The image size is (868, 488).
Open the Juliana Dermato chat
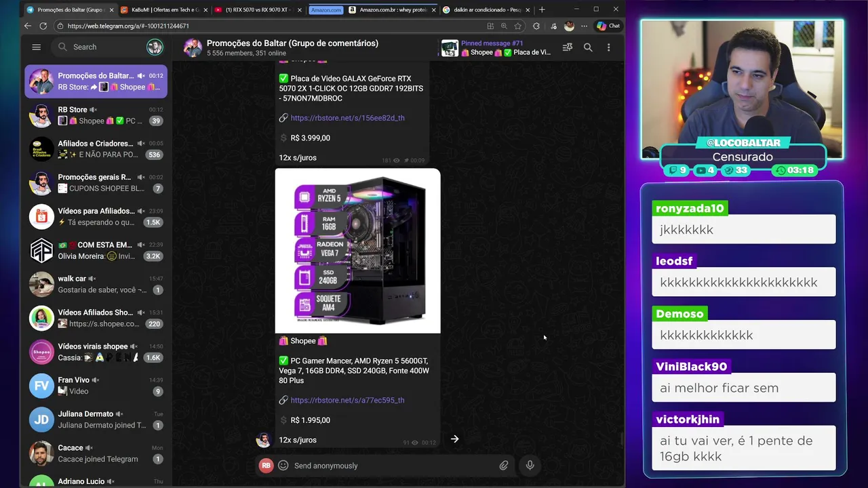click(96, 420)
